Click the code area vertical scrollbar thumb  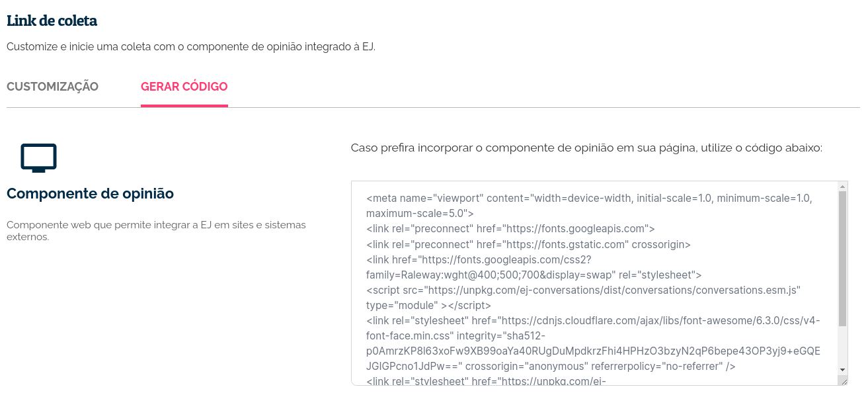pyautogui.click(x=842, y=259)
